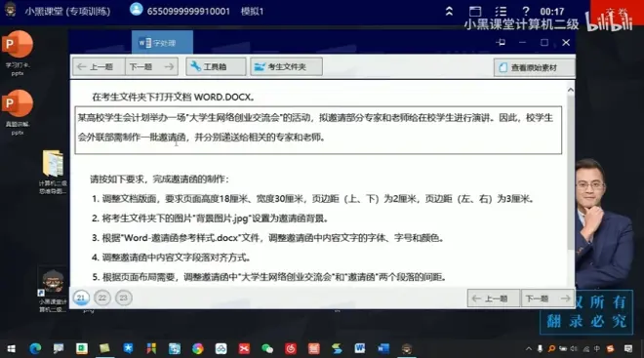
Task: Click the exam timer 00:17
Action: click(552, 11)
